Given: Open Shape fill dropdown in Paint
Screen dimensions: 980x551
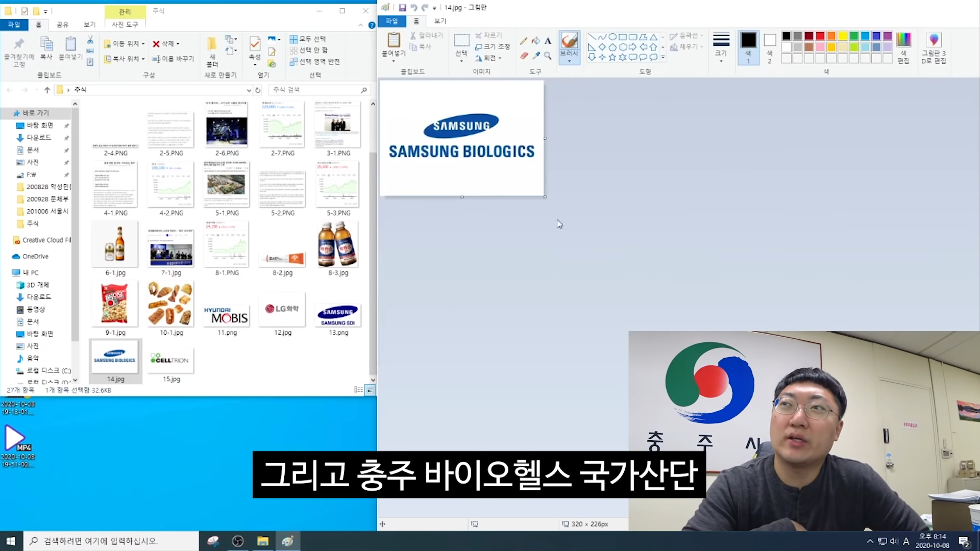Looking at the screenshot, I should (687, 46).
